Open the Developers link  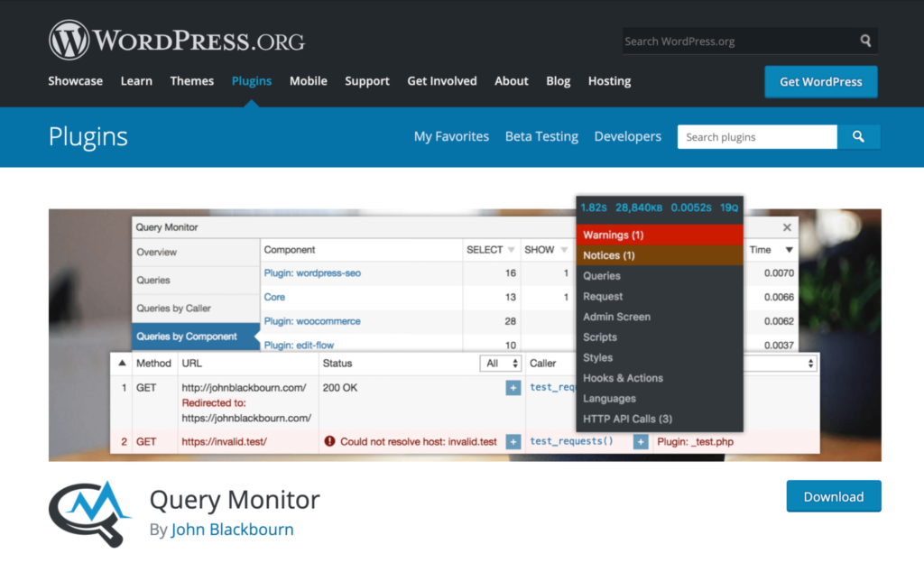628,136
